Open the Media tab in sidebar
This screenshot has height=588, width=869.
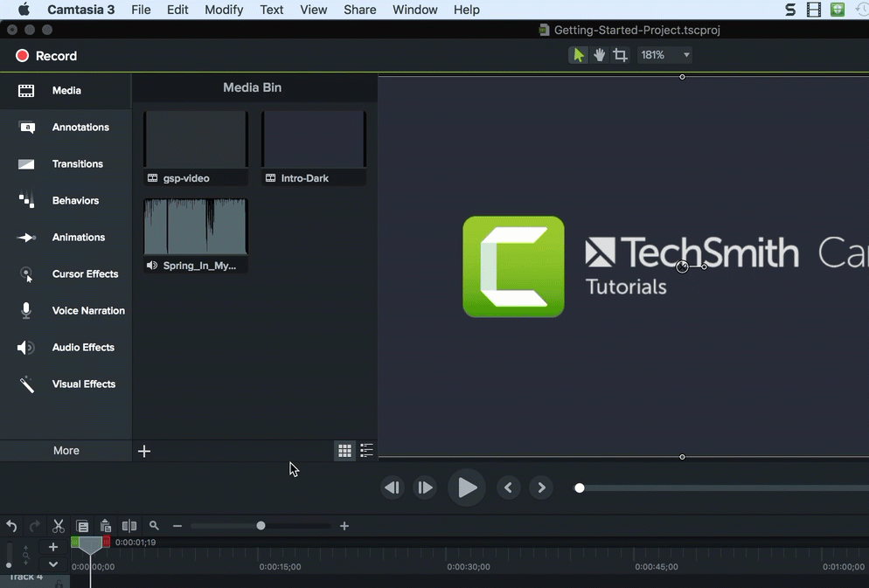click(x=66, y=91)
